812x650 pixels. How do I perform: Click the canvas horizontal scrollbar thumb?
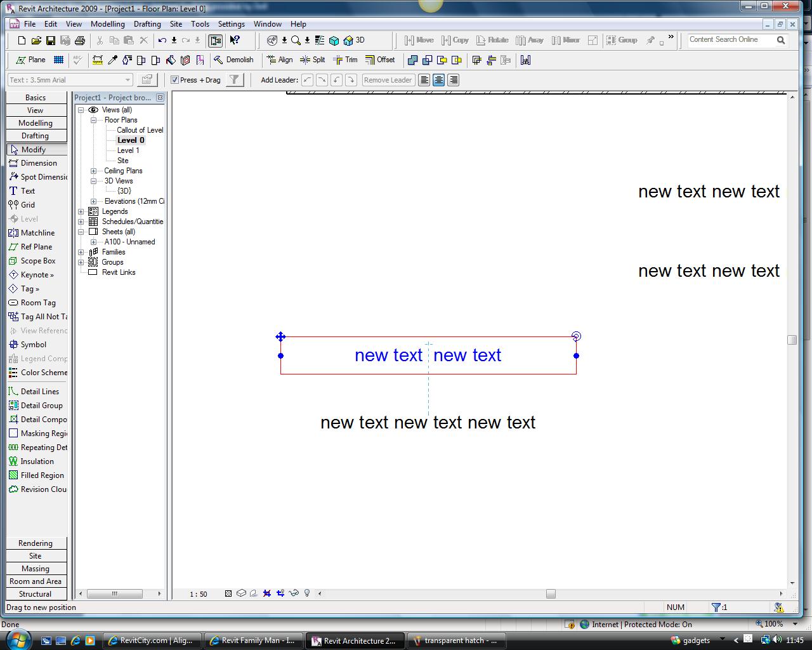(x=551, y=594)
